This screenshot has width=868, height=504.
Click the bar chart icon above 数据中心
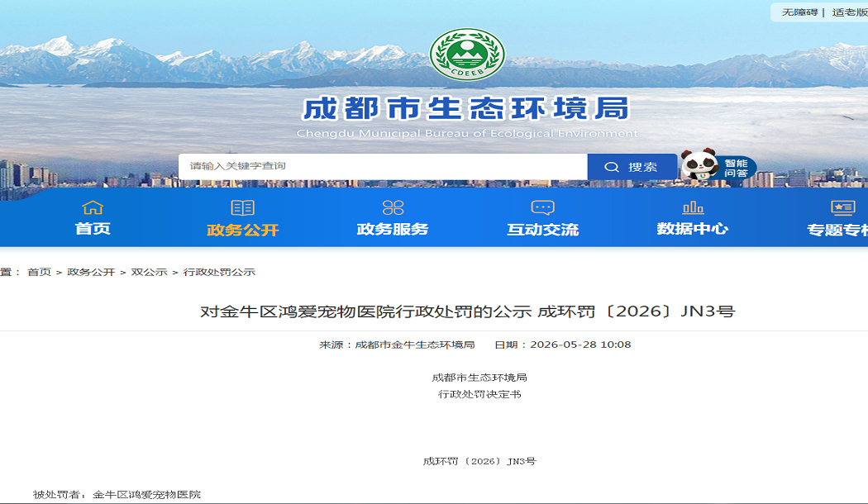[x=693, y=207]
